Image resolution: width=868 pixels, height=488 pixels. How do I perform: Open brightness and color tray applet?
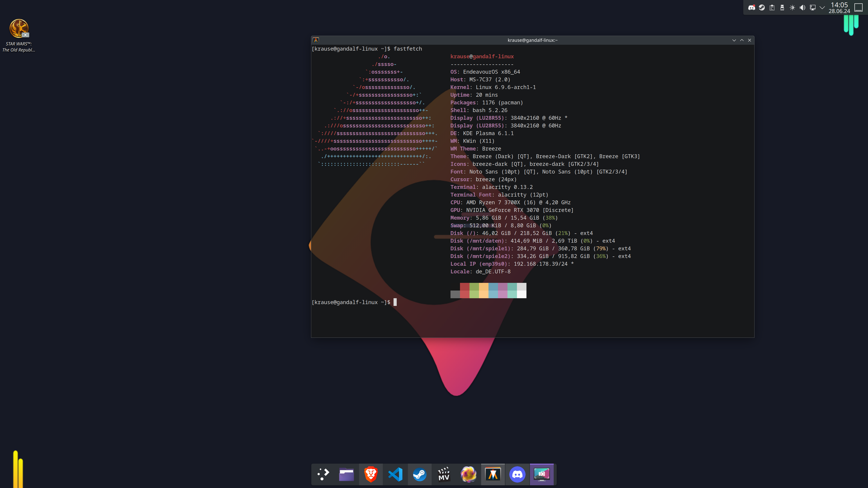click(792, 7)
